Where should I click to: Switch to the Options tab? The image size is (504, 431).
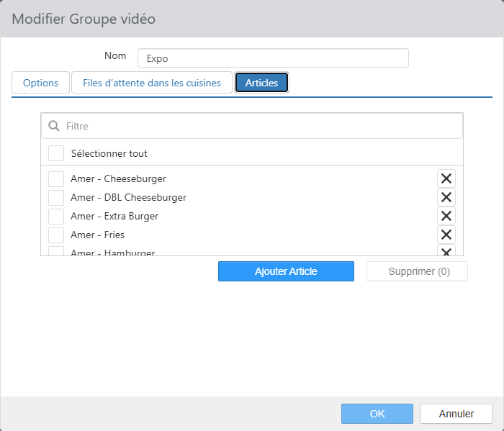tap(40, 83)
